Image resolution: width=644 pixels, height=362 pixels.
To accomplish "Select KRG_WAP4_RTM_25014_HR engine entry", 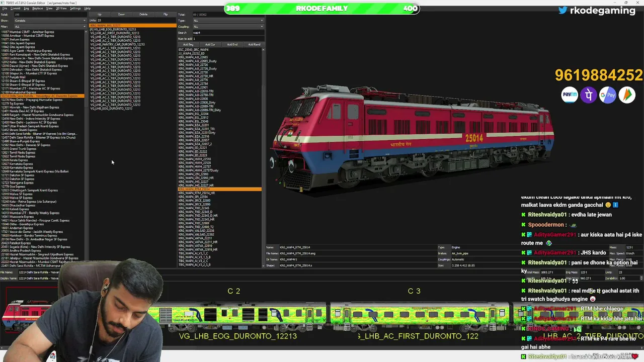I will click(x=197, y=193).
